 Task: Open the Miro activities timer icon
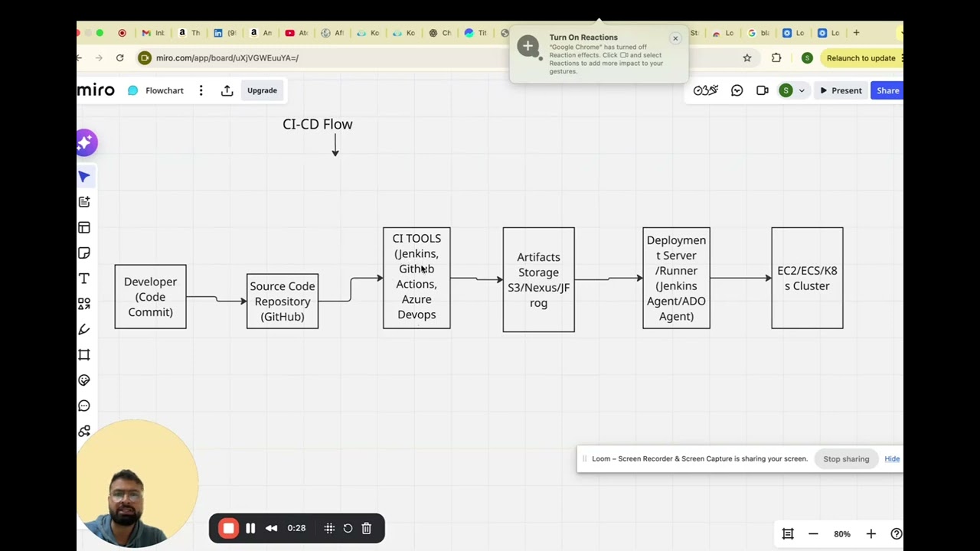[705, 90]
